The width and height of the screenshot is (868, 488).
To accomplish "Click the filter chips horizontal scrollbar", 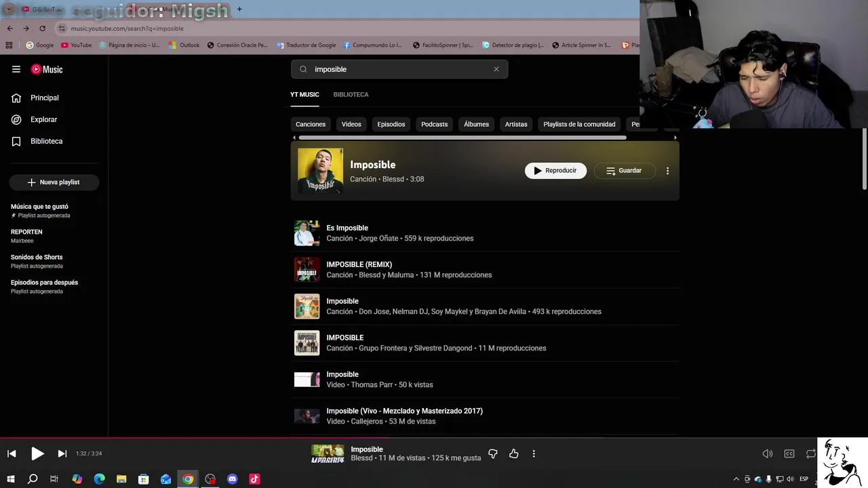I will pos(462,138).
